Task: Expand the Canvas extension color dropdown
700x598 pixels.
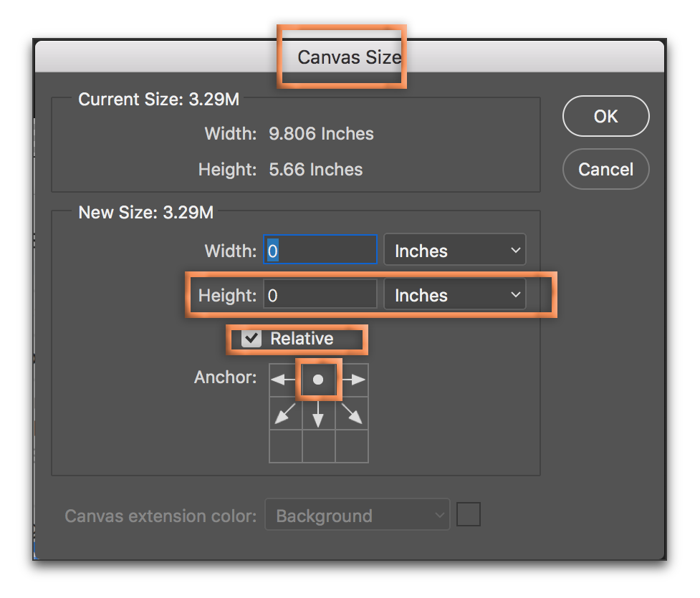Action: point(357,516)
